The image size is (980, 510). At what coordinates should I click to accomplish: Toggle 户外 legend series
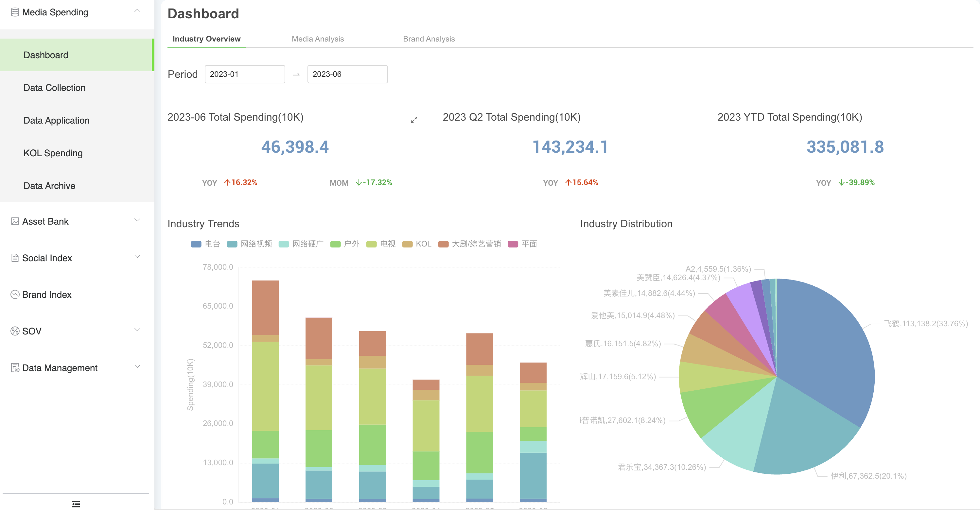click(345, 244)
